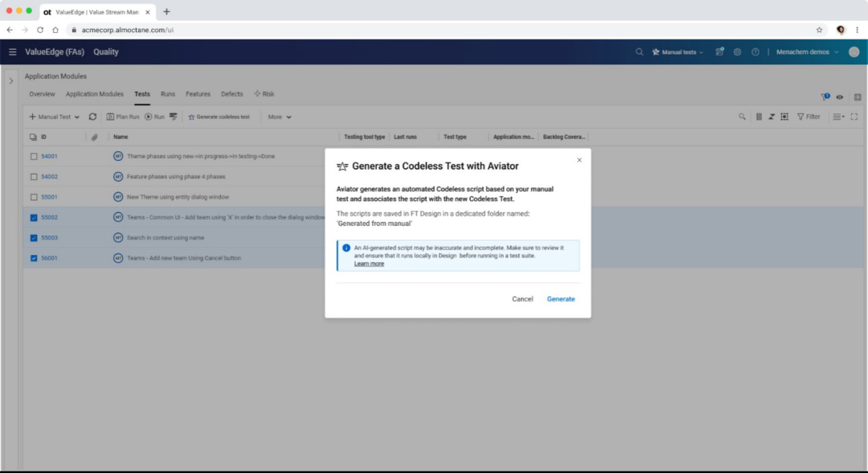Click the Testing tool type column header
This screenshot has width=868, height=473.
coord(364,137)
